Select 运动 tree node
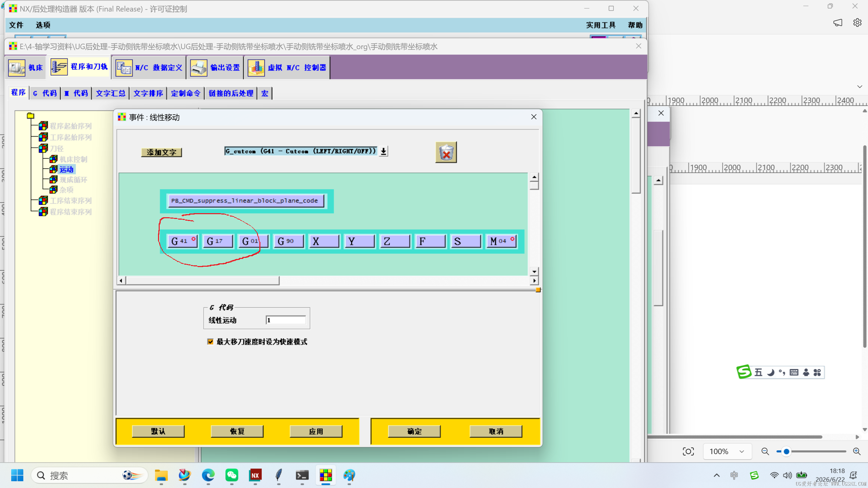The height and width of the screenshot is (488, 868). pyautogui.click(x=66, y=169)
